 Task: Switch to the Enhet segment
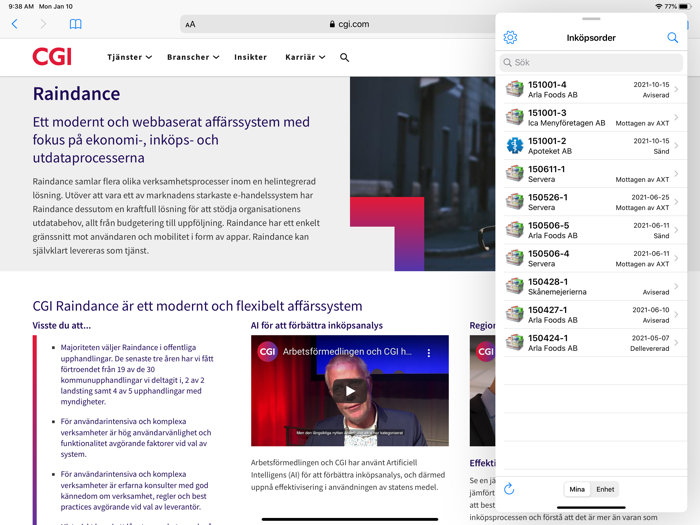[605, 489]
